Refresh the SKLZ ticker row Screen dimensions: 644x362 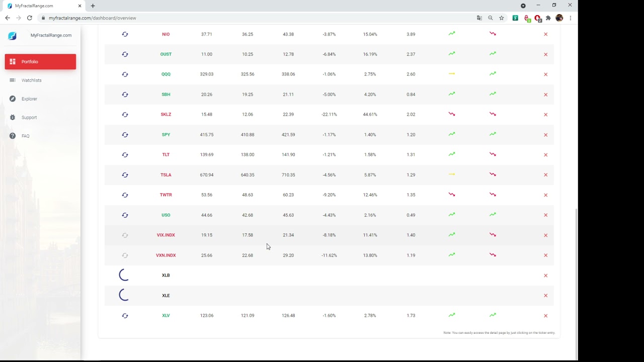pyautogui.click(x=125, y=115)
